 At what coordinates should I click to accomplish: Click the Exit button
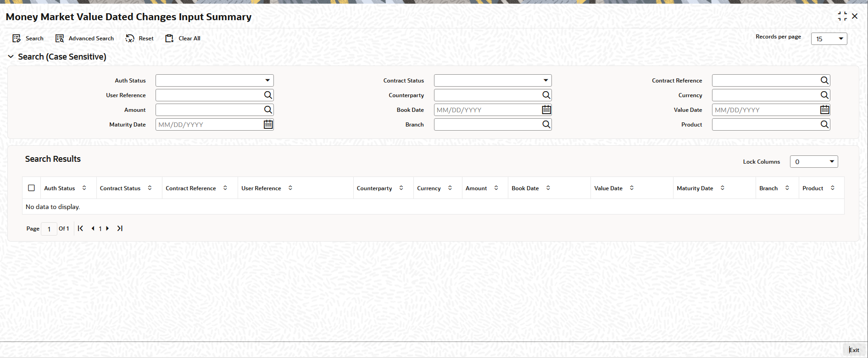pyautogui.click(x=854, y=350)
